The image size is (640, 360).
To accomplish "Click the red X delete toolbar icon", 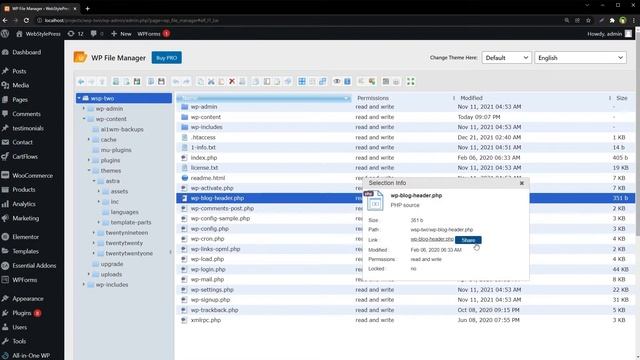I will click(232, 82).
